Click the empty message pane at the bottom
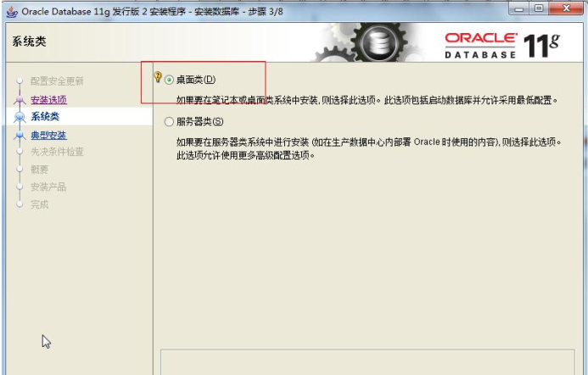The height and width of the screenshot is (375, 588). point(367,362)
